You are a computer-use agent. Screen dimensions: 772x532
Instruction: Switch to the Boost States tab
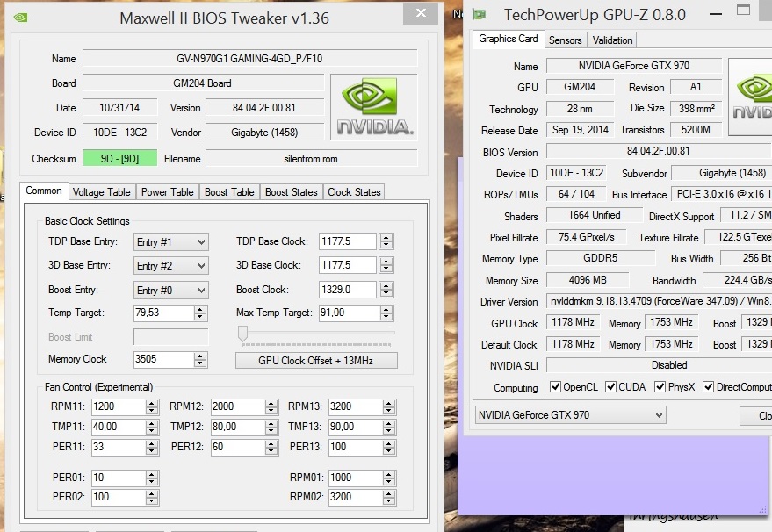(292, 192)
